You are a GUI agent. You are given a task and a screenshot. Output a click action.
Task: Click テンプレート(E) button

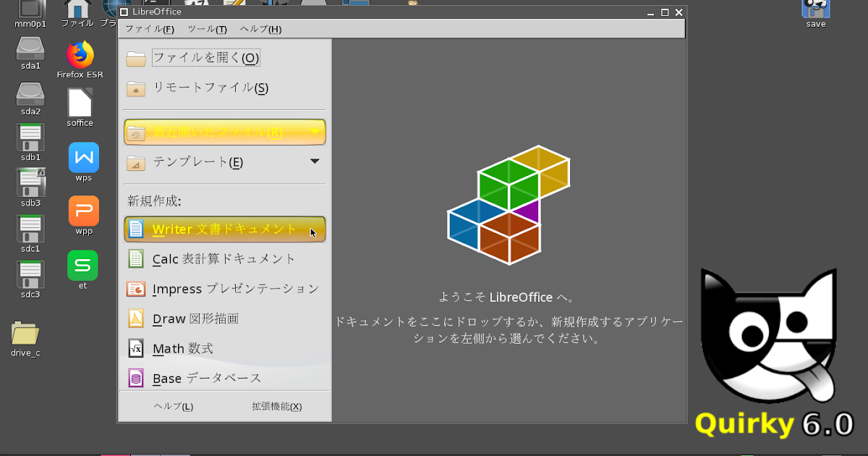pyautogui.click(x=225, y=162)
